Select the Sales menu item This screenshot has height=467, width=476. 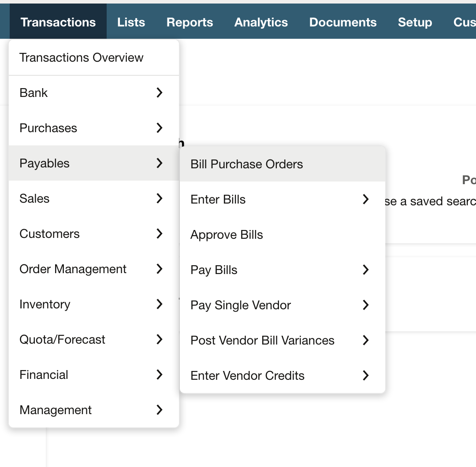(94, 198)
